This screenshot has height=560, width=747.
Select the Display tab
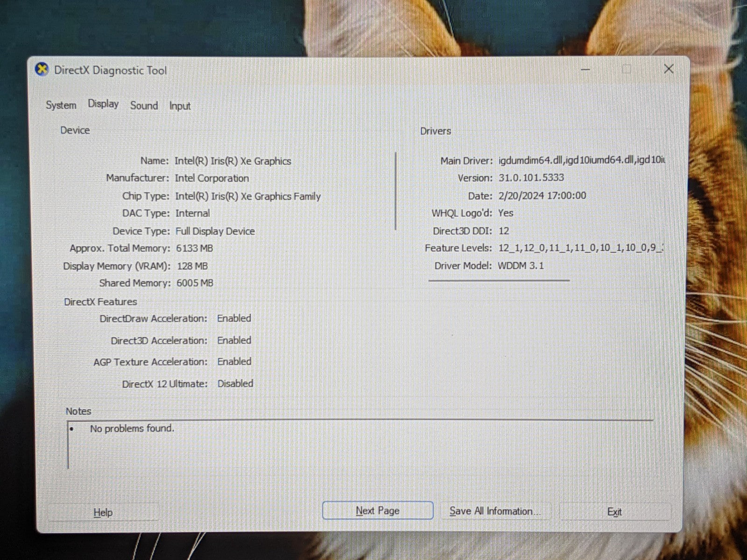103,104
